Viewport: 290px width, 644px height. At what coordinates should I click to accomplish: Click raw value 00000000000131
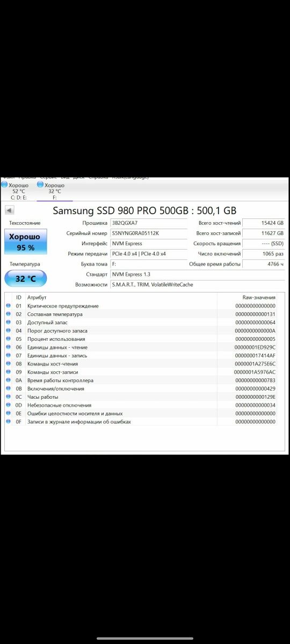coord(255,314)
